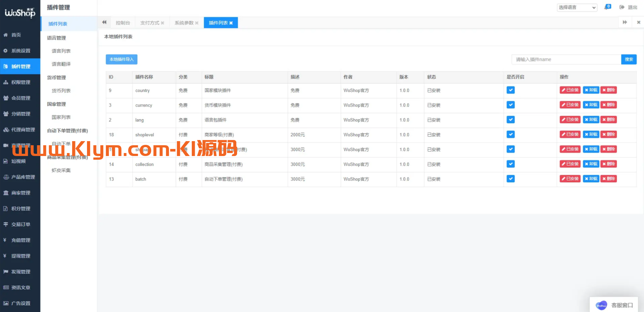
Task: Select 语言列表 in the submenu
Action: 61,51
